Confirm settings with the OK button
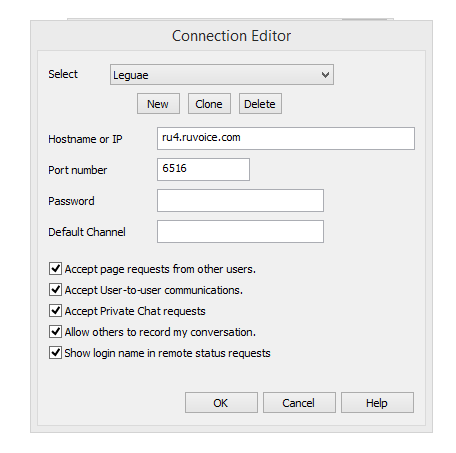 (221, 403)
